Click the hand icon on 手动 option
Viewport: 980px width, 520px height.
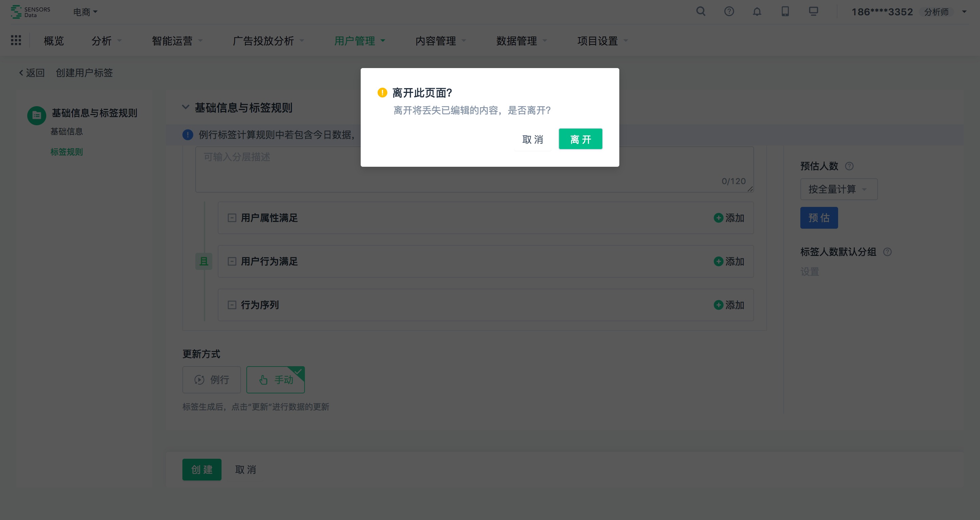coord(263,380)
